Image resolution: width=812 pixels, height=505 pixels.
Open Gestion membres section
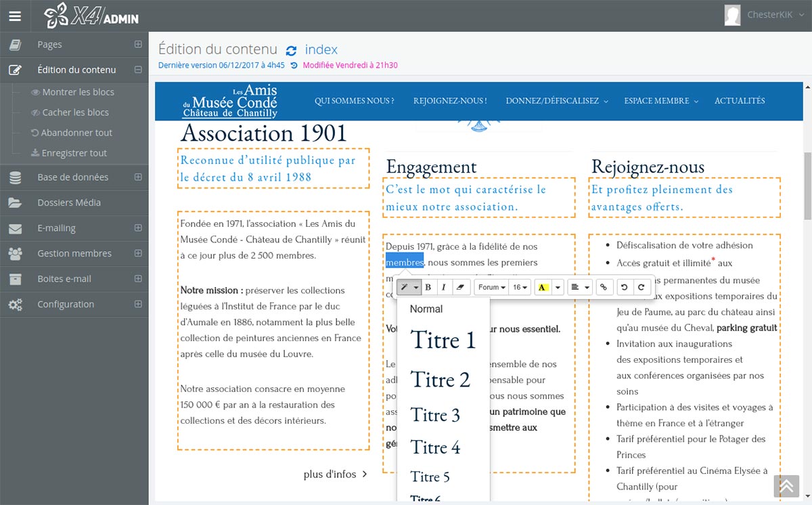coord(74,253)
